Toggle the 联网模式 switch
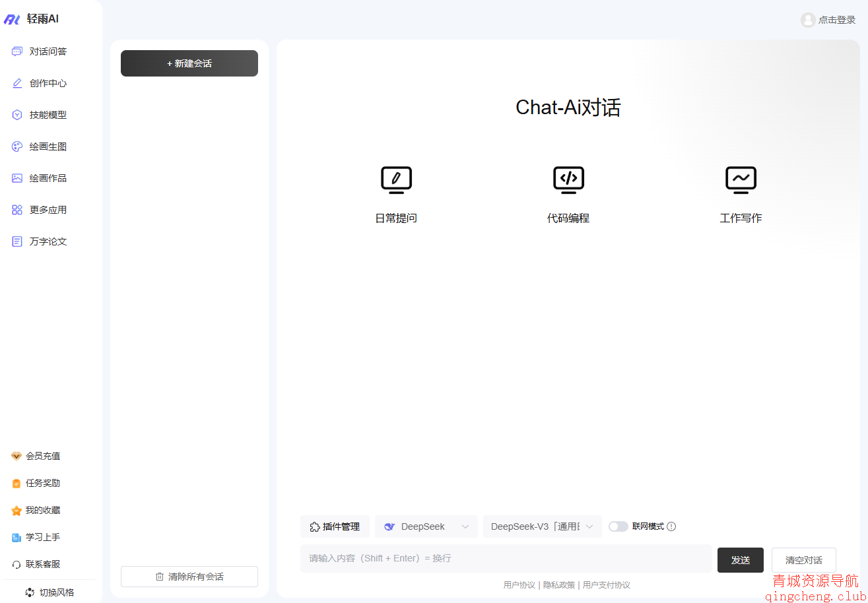The width and height of the screenshot is (868, 603). (x=618, y=526)
